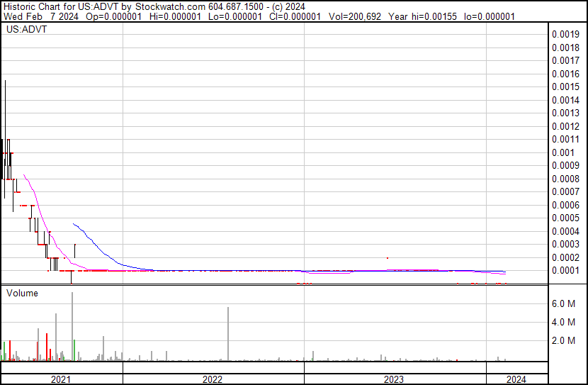The image size is (588, 385).
Task: Click the Volume panel label
Action: click(22, 293)
